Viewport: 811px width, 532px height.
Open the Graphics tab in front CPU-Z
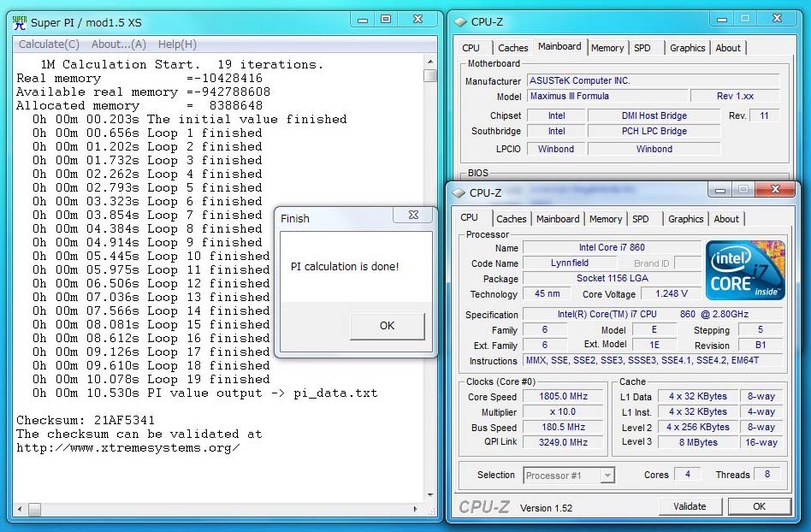(x=685, y=219)
